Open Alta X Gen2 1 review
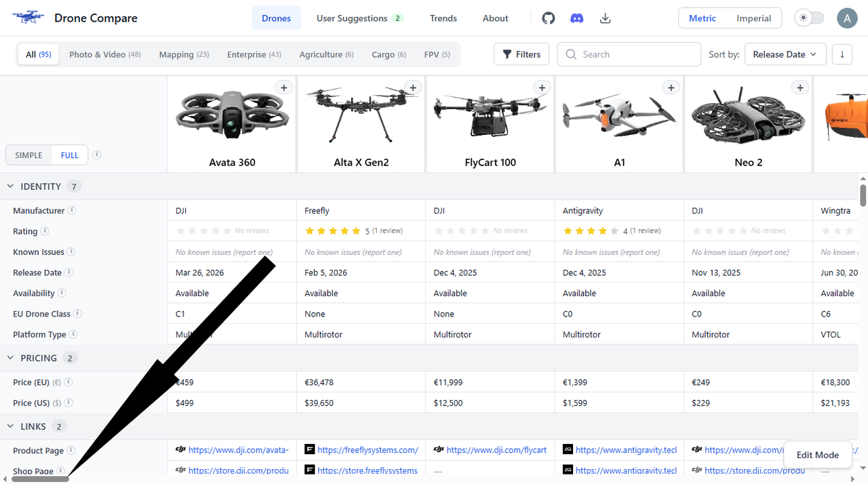 387,230
